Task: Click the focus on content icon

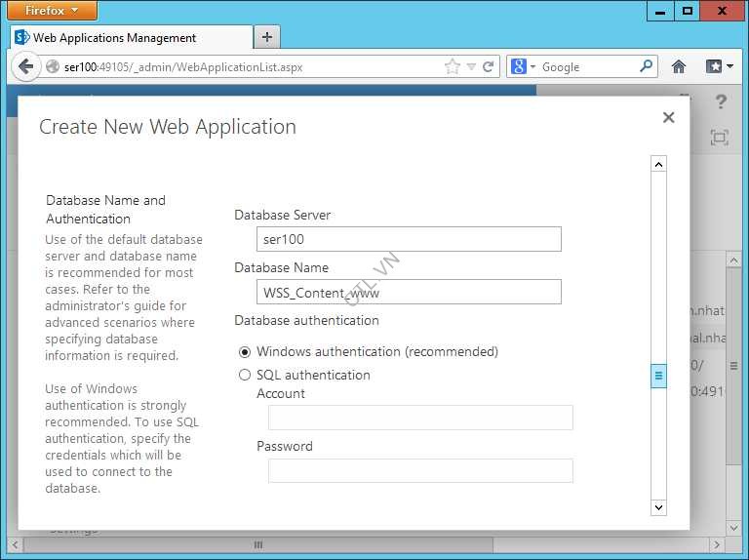Action: [719, 138]
